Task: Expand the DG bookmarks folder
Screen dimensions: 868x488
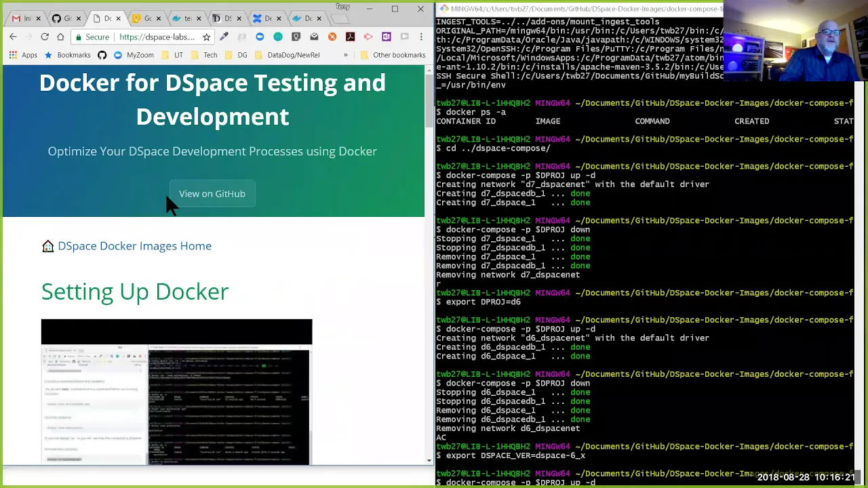Action: coord(235,55)
